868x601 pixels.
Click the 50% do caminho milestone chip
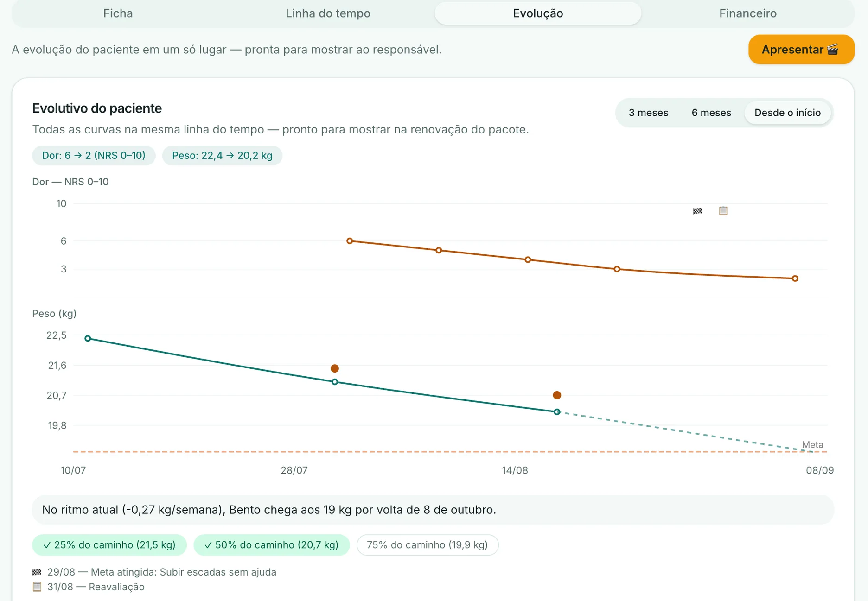point(271,545)
